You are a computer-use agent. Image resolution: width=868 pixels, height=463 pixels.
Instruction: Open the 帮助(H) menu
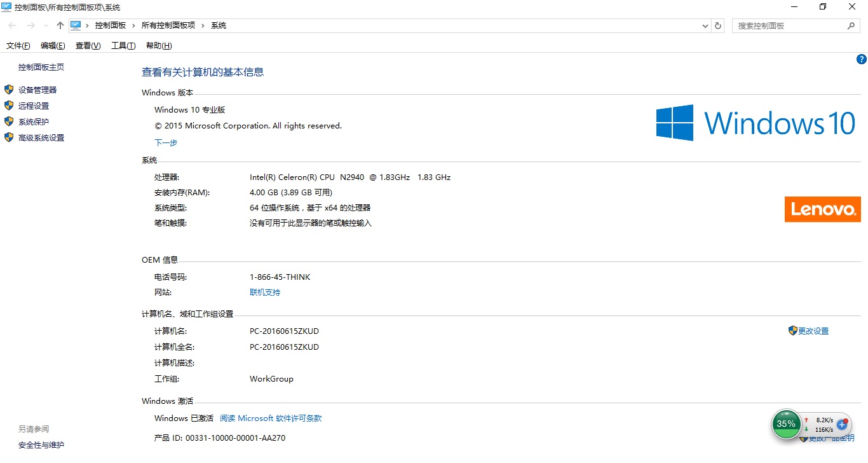pos(159,46)
